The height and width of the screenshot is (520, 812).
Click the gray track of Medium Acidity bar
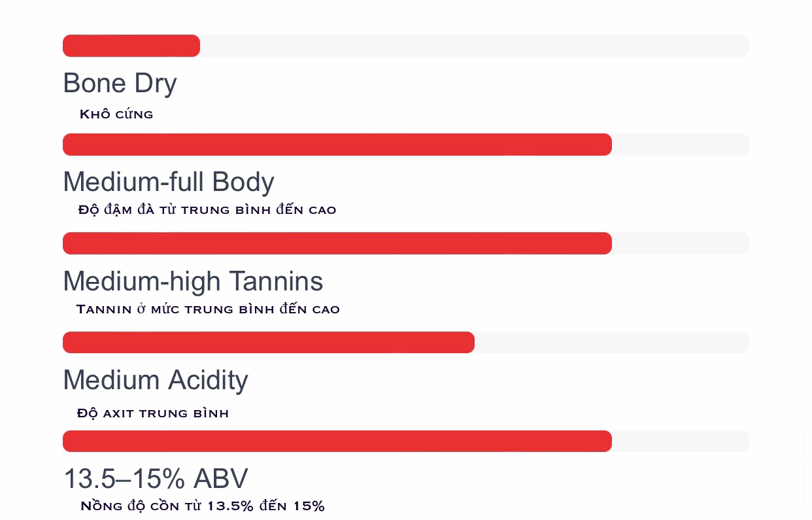[x=611, y=342]
